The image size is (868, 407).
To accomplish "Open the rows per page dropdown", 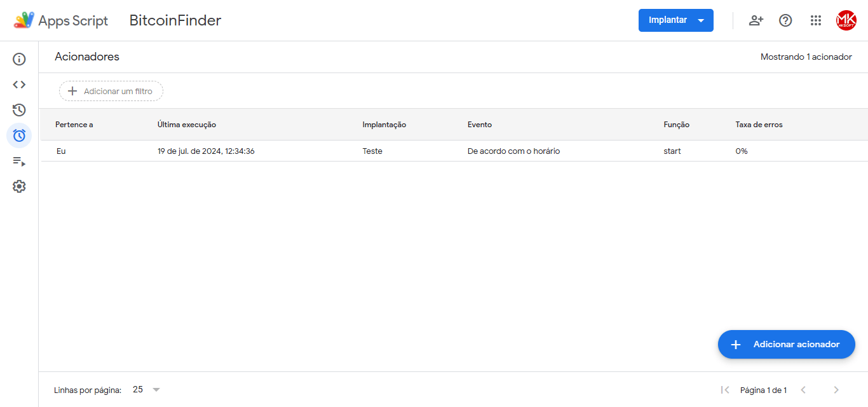I will coord(147,390).
